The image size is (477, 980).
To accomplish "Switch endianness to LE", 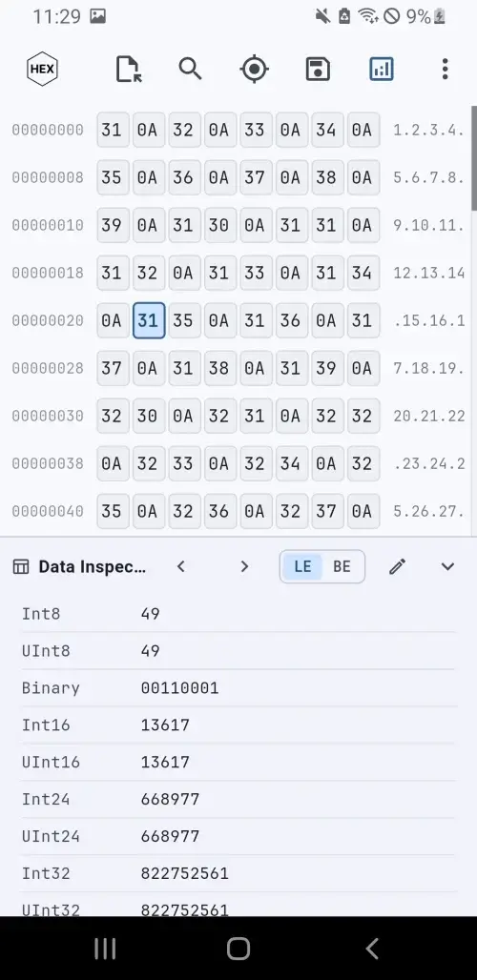I will (302, 567).
